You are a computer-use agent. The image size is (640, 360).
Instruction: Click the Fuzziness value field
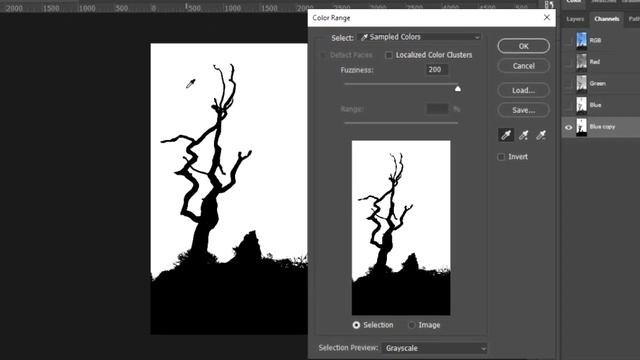click(x=436, y=70)
